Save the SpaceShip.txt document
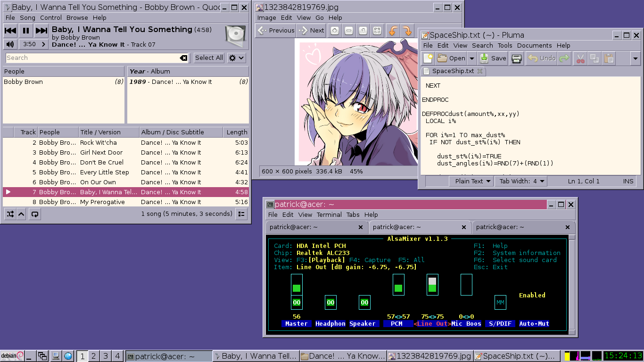The image size is (644, 362). pos(493,58)
